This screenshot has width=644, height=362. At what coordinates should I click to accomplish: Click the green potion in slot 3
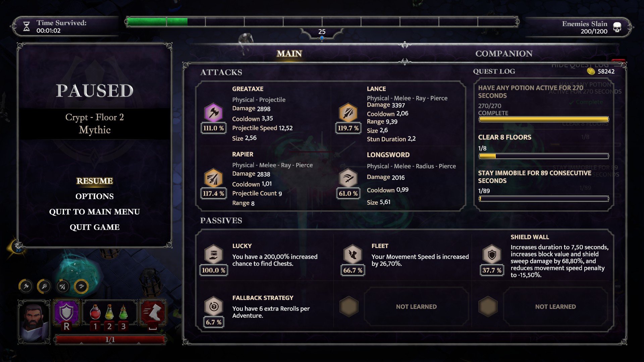coord(123,312)
